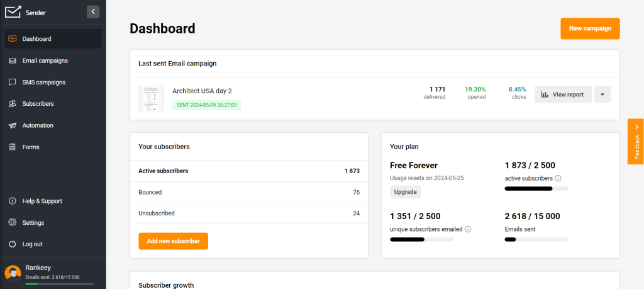Open Help & Support from the sidebar
644x289 pixels.
tap(42, 201)
